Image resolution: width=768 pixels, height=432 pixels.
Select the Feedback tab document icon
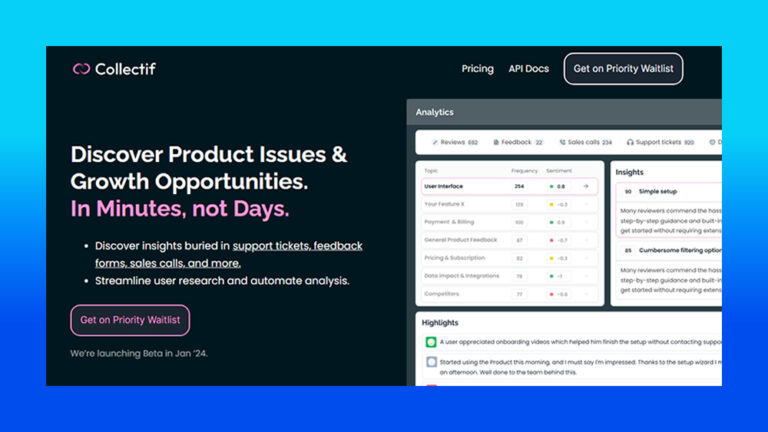click(496, 143)
